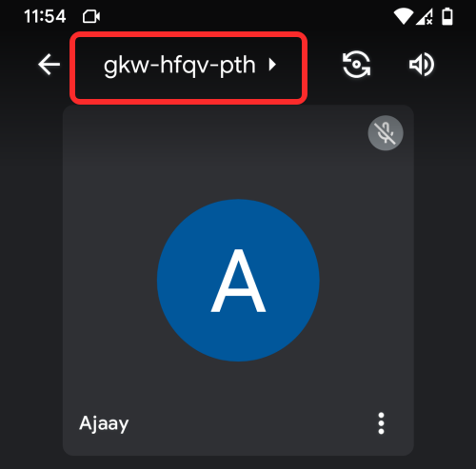
Task: Tap the Wi-Fi status icon
Action: click(404, 16)
